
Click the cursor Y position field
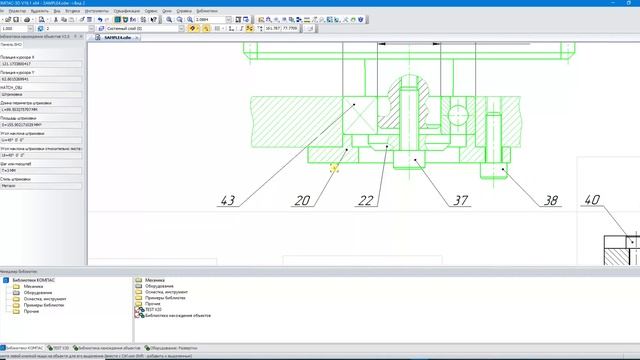[x=41, y=79]
